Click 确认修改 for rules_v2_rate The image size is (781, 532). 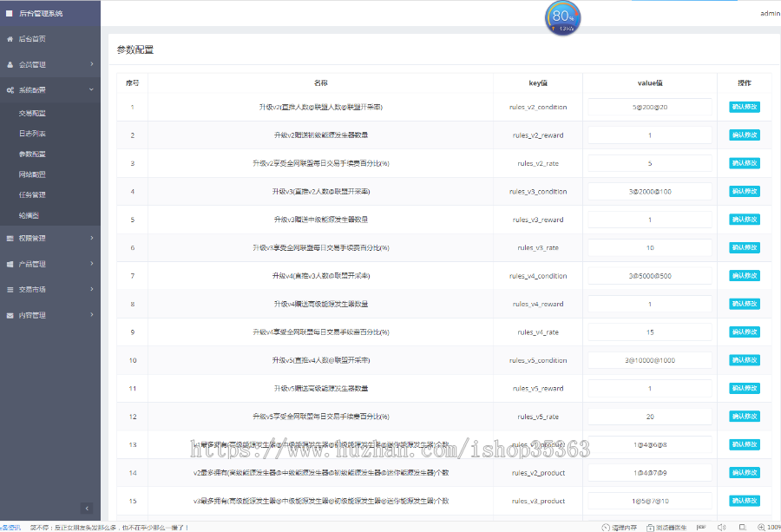pos(745,163)
